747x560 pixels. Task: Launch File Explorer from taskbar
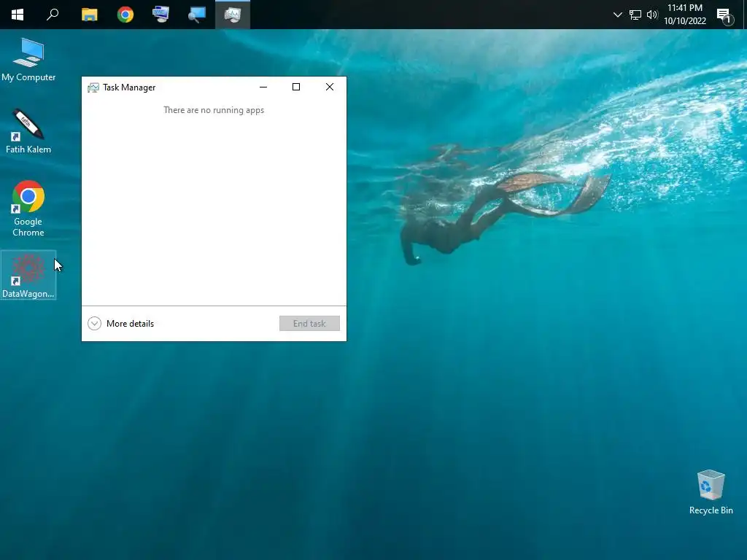point(89,15)
